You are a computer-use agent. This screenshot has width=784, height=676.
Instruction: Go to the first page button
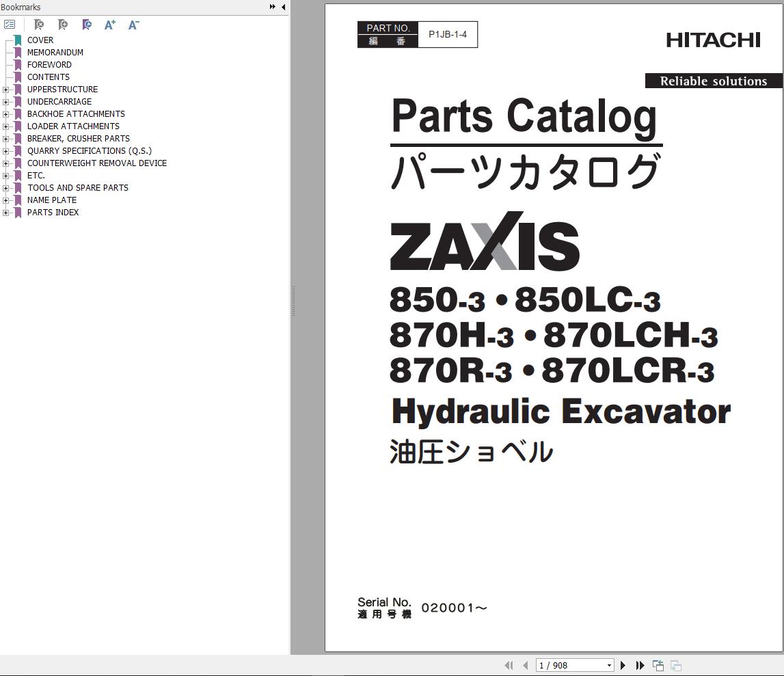[x=509, y=665]
